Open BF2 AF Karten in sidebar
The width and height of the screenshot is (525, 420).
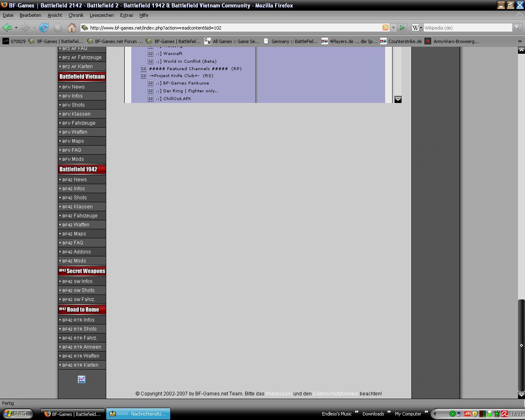pos(82,66)
